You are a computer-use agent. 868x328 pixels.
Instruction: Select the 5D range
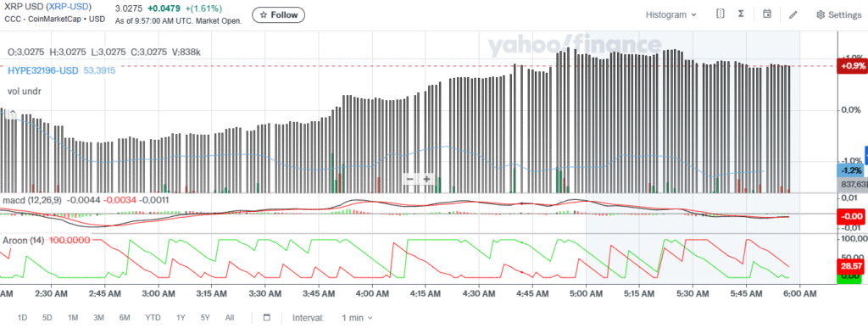[47, 318]
